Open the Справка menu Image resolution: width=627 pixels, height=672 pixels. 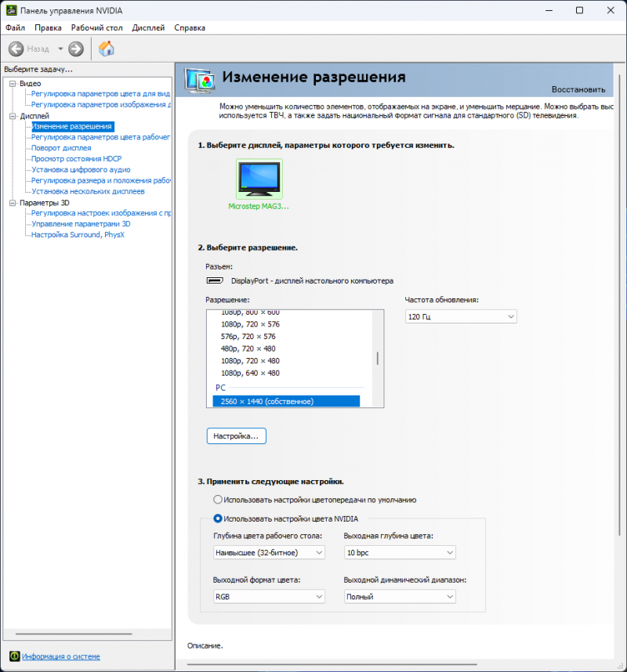pyautogui.click(x=190, y=27)
